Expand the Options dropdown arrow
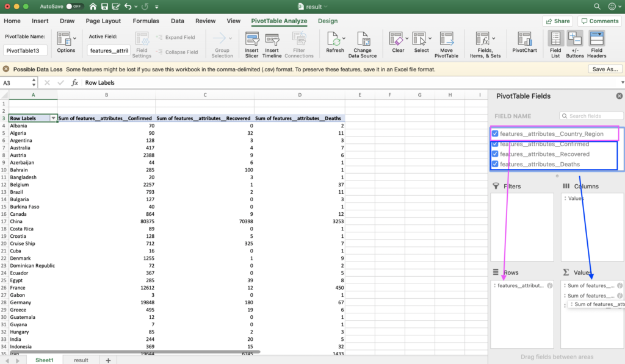This screenshot has width=625, height=364. 74,38
